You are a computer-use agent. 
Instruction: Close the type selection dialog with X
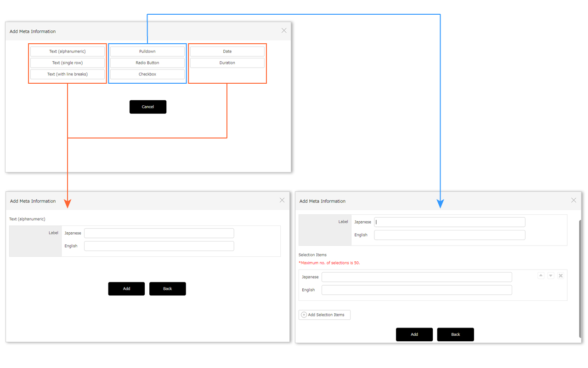click(x=284, y=30)
